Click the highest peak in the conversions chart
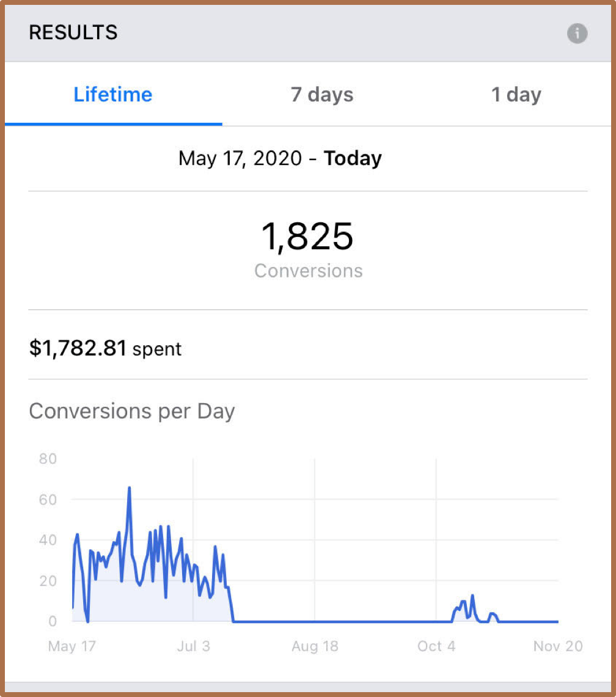 130,489
